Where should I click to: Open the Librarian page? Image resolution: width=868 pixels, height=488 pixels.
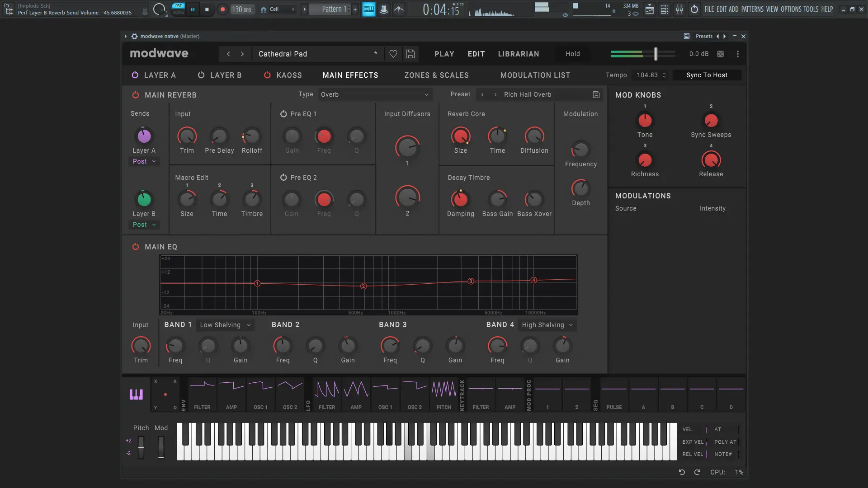click(x=518, y=54)
